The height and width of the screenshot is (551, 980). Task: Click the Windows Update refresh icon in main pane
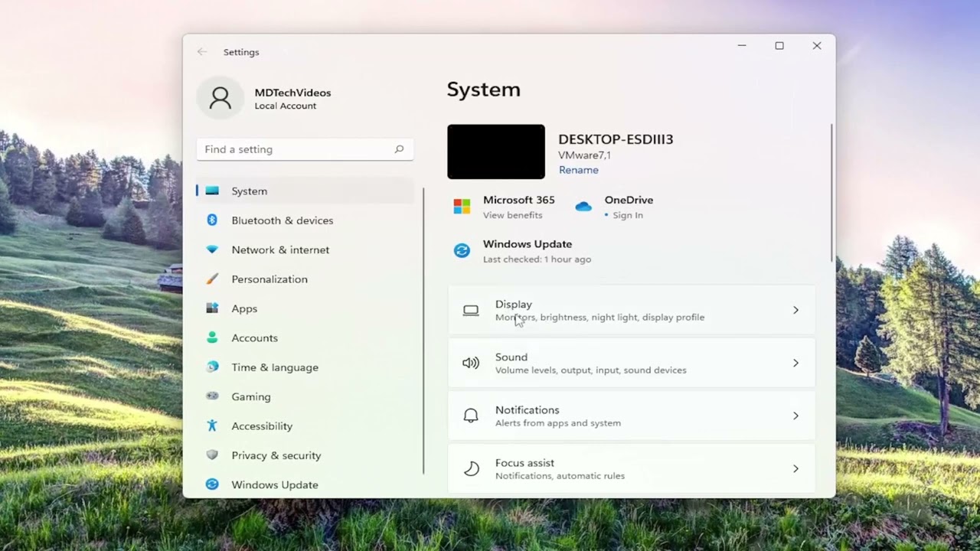coord(462,251)
